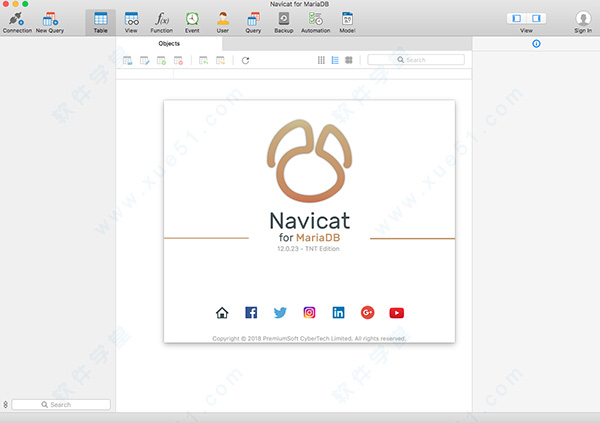The image size is (600, 423).
Task: Open the Backup section
Action: point(284,22)
